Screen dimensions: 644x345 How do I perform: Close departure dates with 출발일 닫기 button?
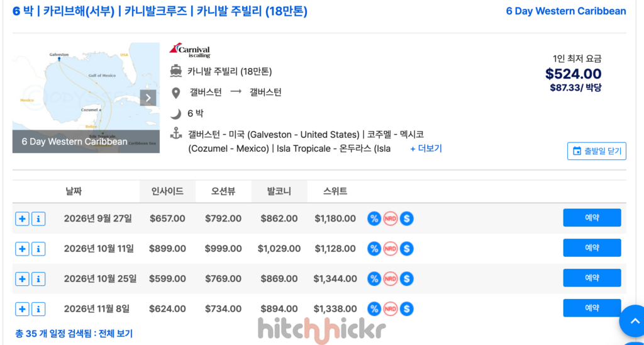597,151
